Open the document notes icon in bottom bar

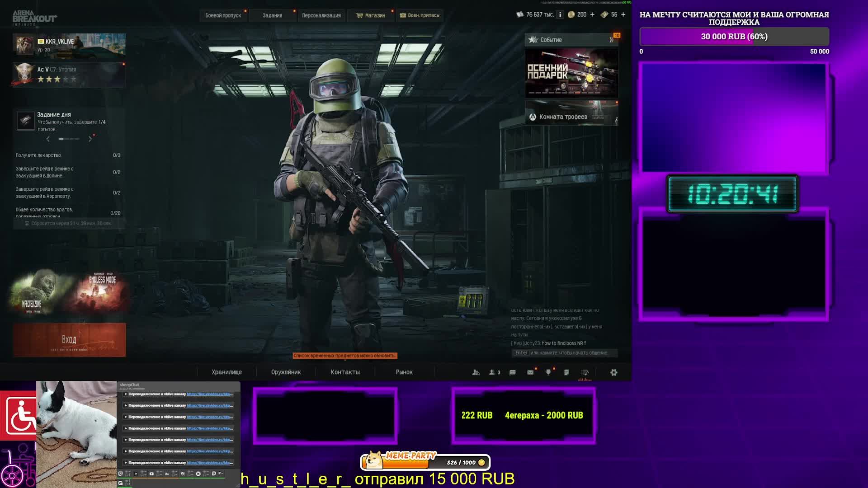click(x=566, y=372)
